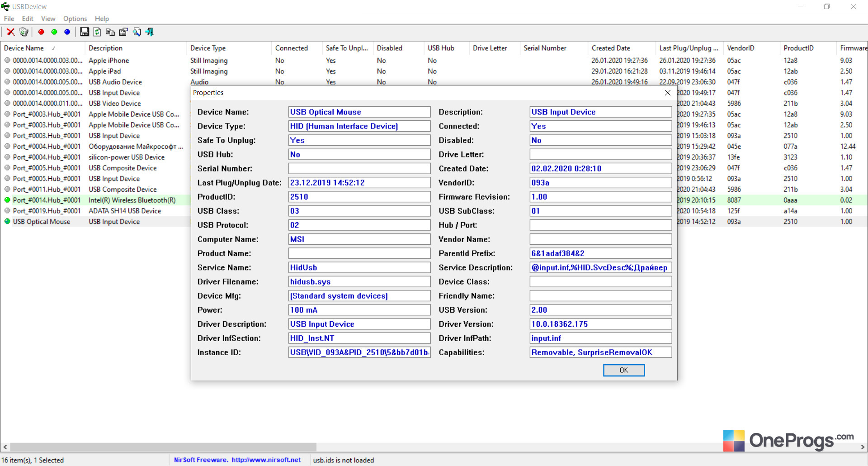Open the View menu
The image size is (868, 466).
click(48, 19)
